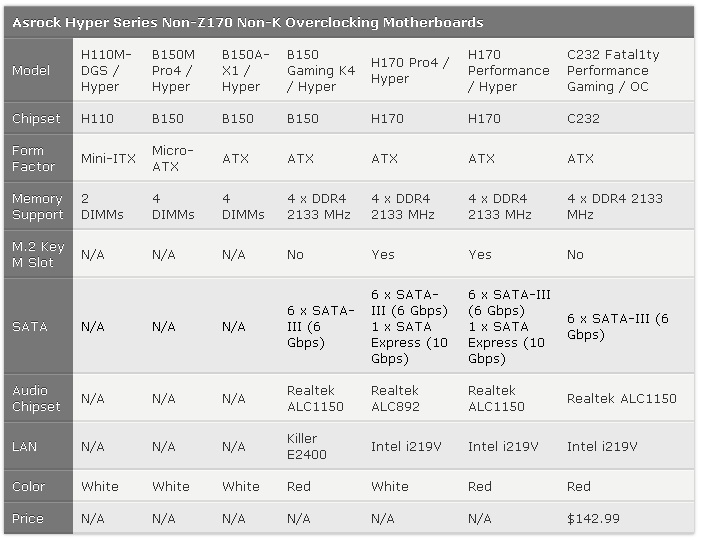Viewport: 701px width, 541px height.
Task: Click the Memory Support row label
Action: coord(38,207)
